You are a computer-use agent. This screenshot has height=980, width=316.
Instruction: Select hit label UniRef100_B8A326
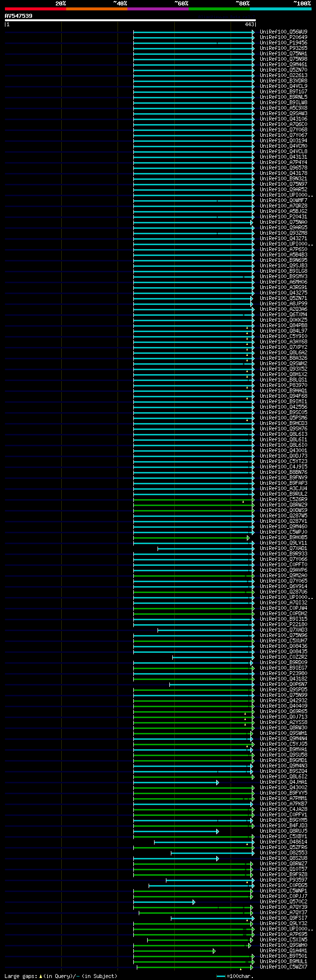283,358
